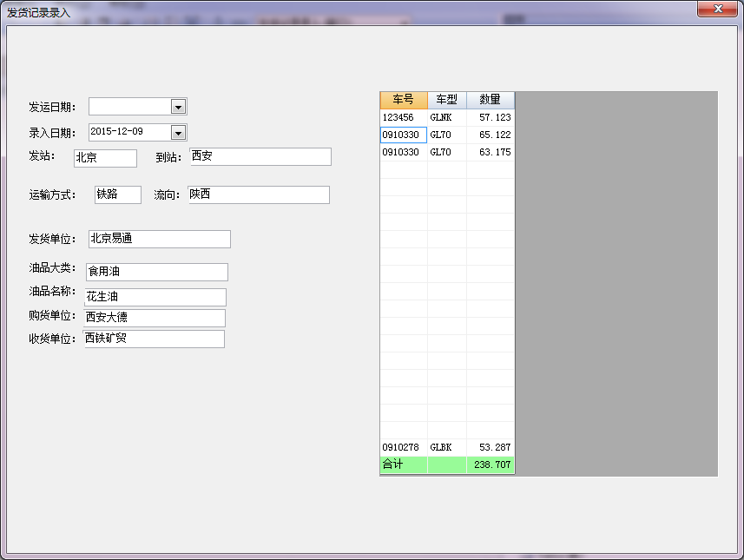
Task: Select the 0910330 cell next to 65.122
Action: [404, 135]
